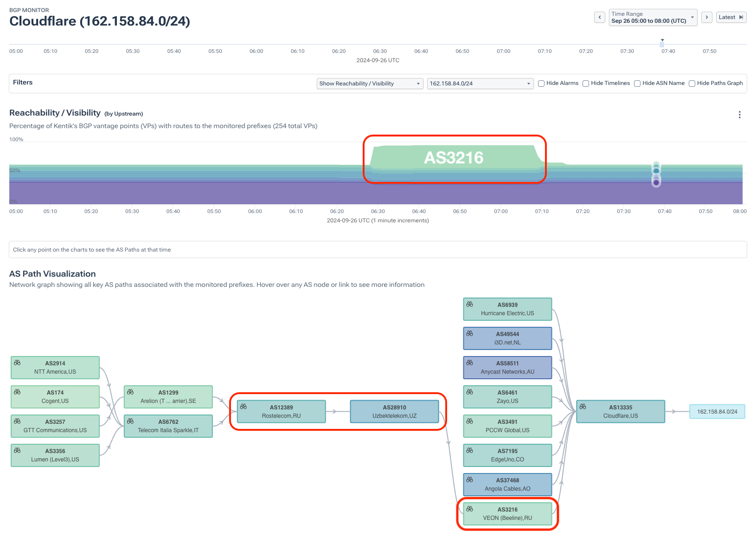Click the AS1299 Arelion node label
The height and width of the screenshot is (538, 756).
(168, 397)
